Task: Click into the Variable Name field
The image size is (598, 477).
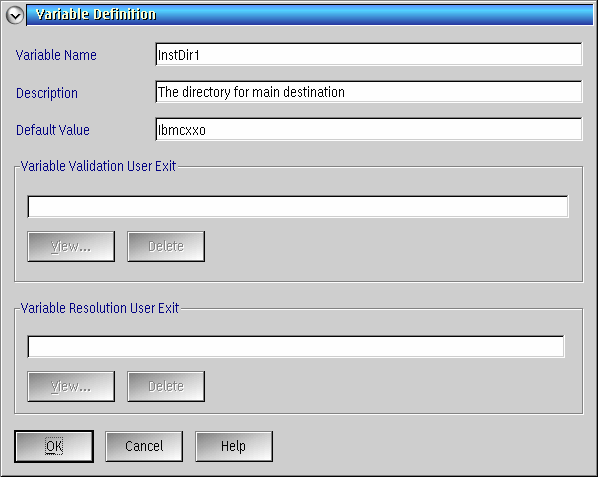Action: tap(369, 54)
